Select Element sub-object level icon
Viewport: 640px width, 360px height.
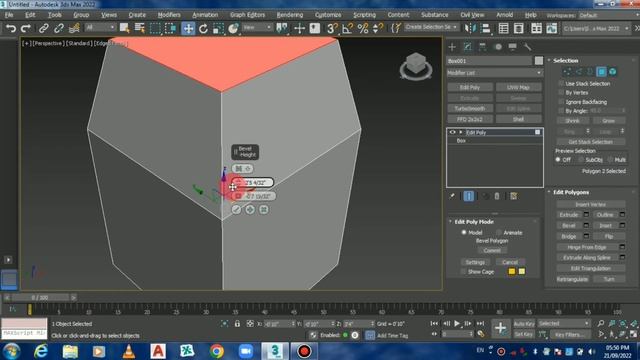[x=613, y=72]
